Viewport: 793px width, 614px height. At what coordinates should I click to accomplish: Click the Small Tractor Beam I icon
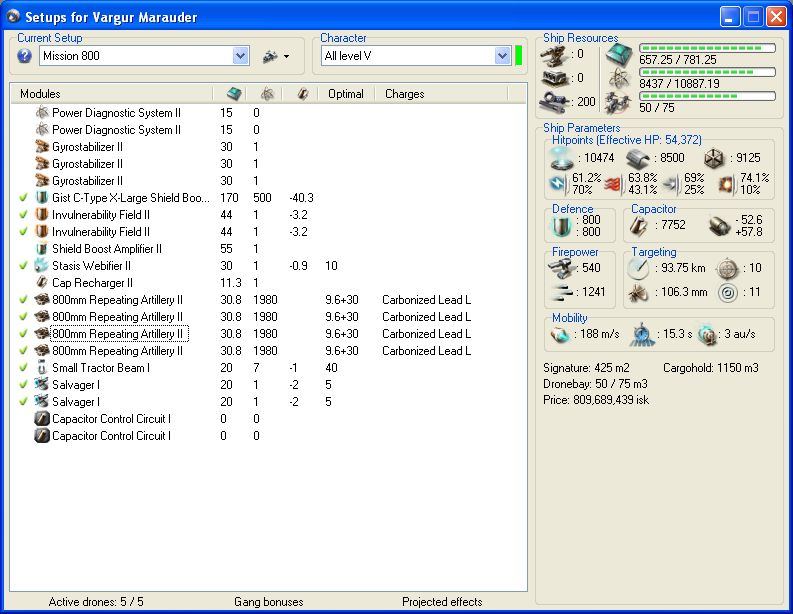(x=42, y=368)
